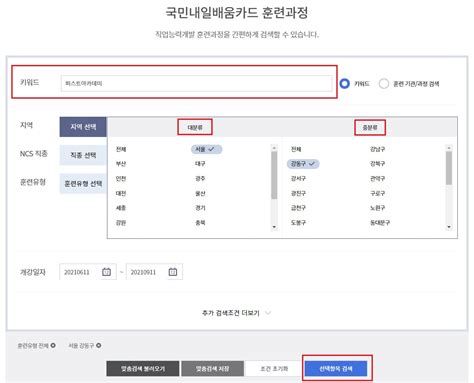This screenshot has height=383, width=474.
Task: Select 광주 in the region list
Action: [x=200, y=178]
